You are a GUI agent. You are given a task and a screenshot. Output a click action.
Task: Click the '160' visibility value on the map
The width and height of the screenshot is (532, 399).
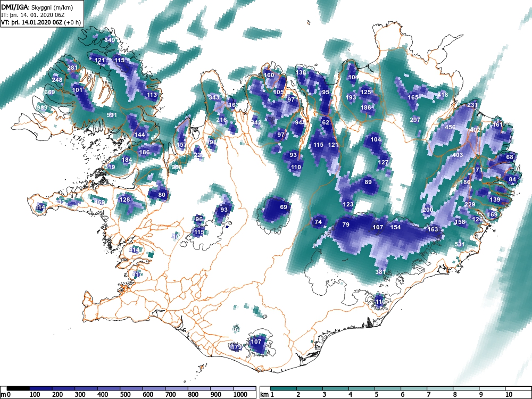269,75
